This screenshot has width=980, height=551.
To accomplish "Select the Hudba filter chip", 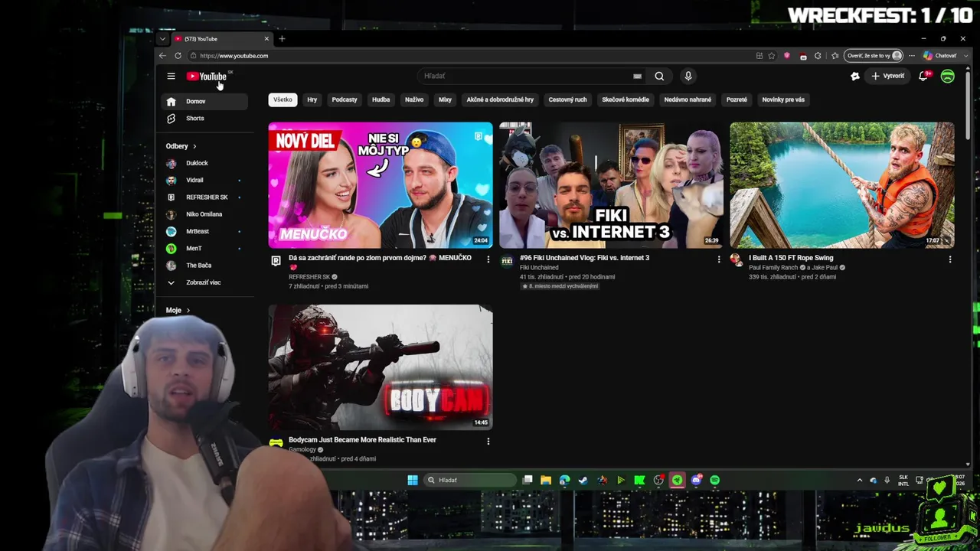I will pyautogui.click(x=381, y=99).
